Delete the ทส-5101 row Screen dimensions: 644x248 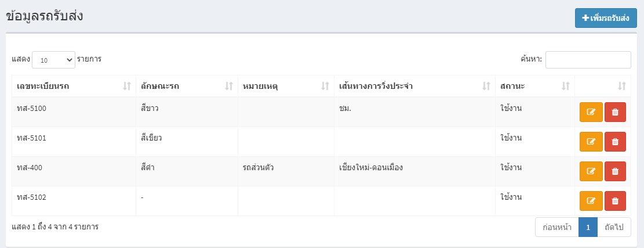click(615, 142)
